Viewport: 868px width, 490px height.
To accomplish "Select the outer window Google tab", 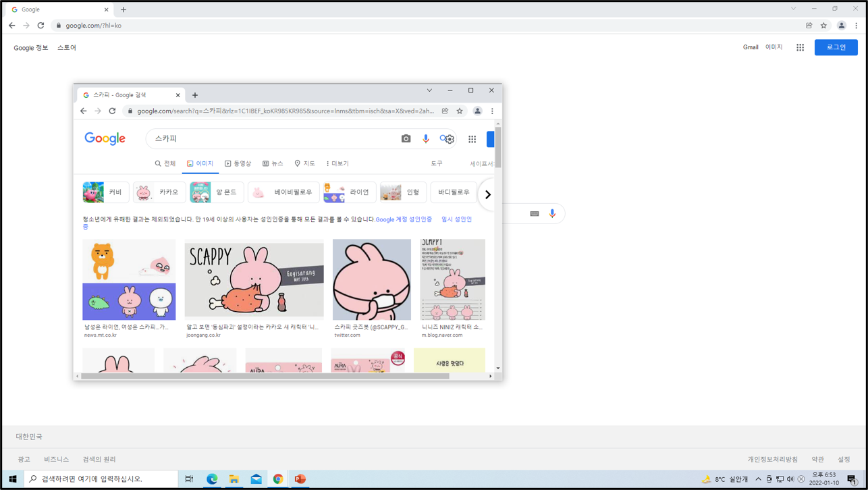I will pyautogui.click(x=59, y=10).
